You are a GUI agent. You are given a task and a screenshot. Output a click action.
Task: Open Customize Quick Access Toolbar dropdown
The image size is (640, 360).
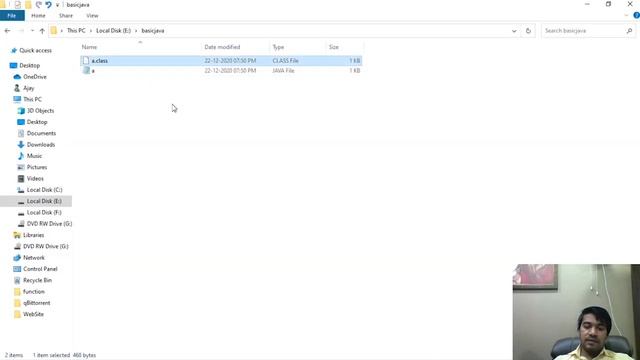pos(57,5)
